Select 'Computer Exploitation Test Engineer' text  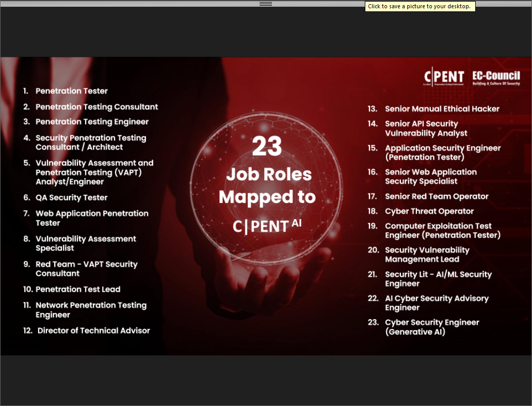click(x=443, y=231)
